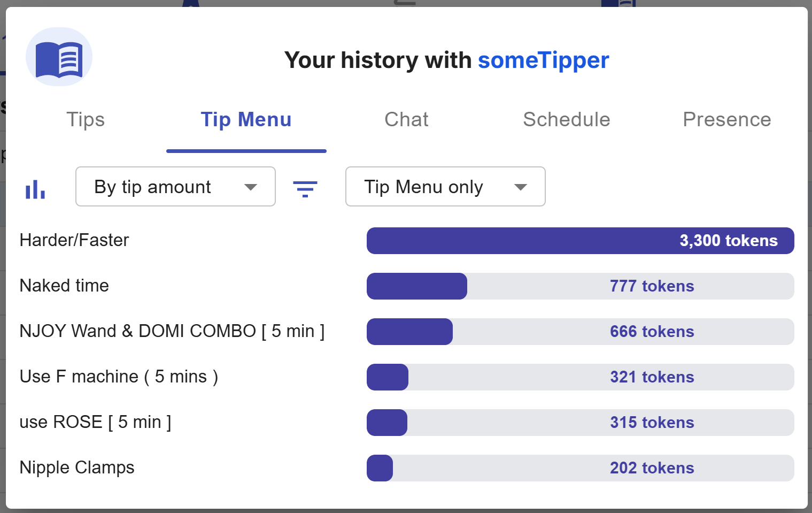Image resolution: width=812 pixels, height=513 pixels.
Task: Open the Tip Menu only dropdown
Action: coord(445,187)
